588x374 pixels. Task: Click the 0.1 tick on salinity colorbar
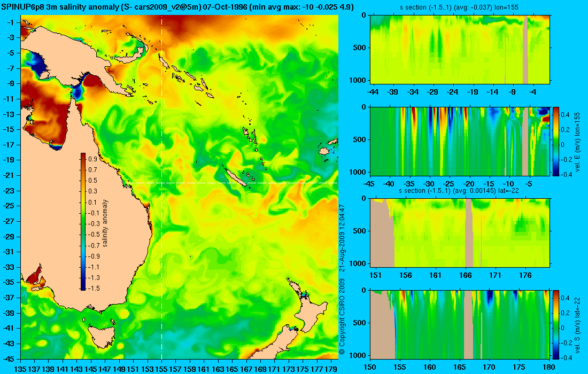pyautogui.click(x=92, y=202)
